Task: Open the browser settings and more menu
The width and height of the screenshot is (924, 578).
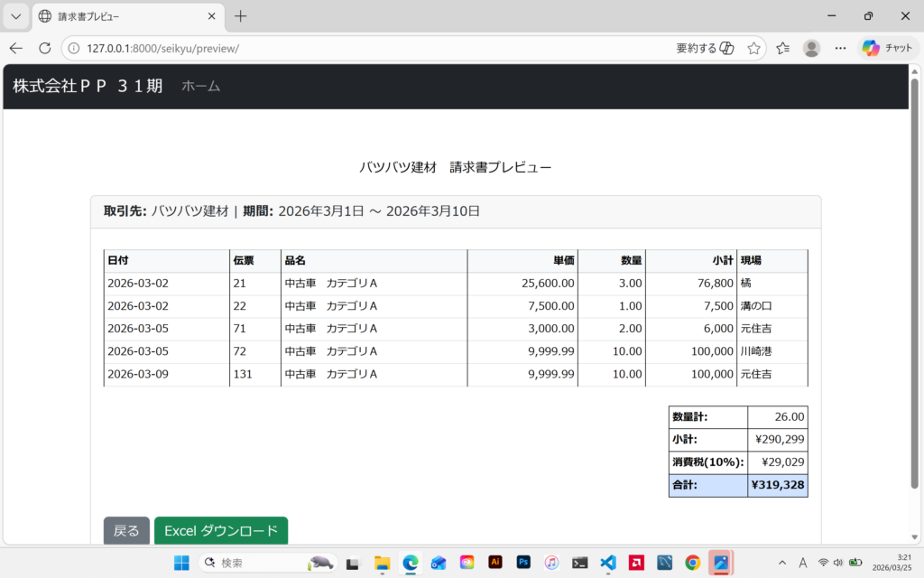Action: tap(840, 48)
